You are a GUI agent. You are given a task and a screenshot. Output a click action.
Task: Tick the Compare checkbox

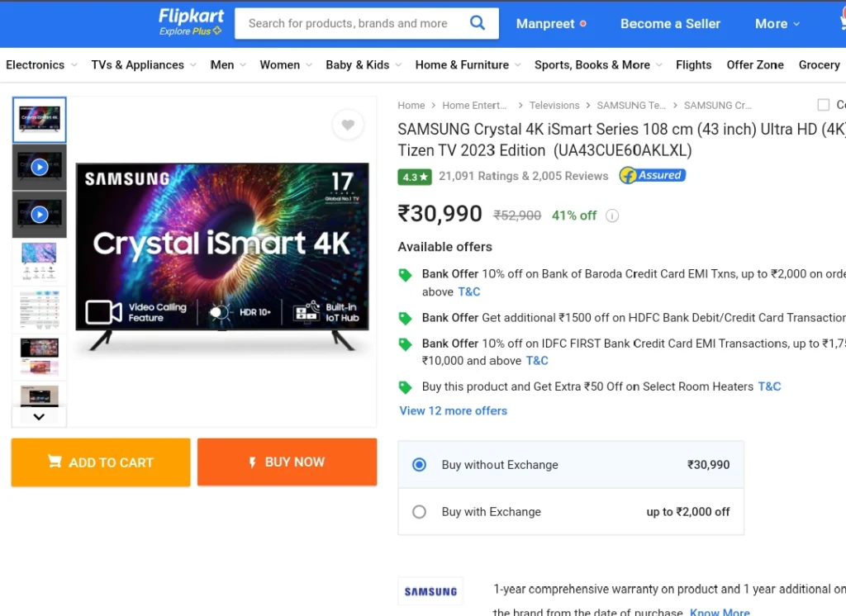(824, 105)
